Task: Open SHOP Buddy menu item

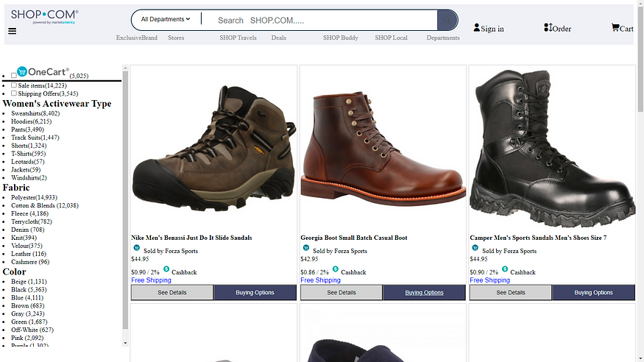Action: click(341, 38)
